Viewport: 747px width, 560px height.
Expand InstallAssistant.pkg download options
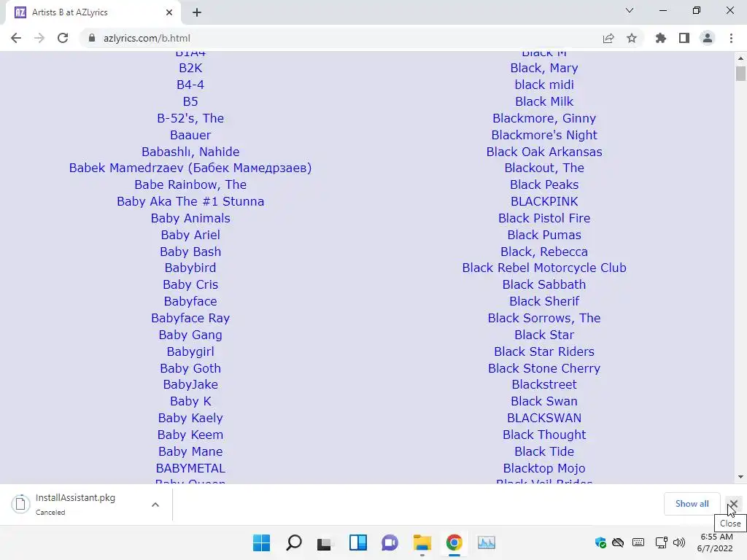[x=155, y=505]
